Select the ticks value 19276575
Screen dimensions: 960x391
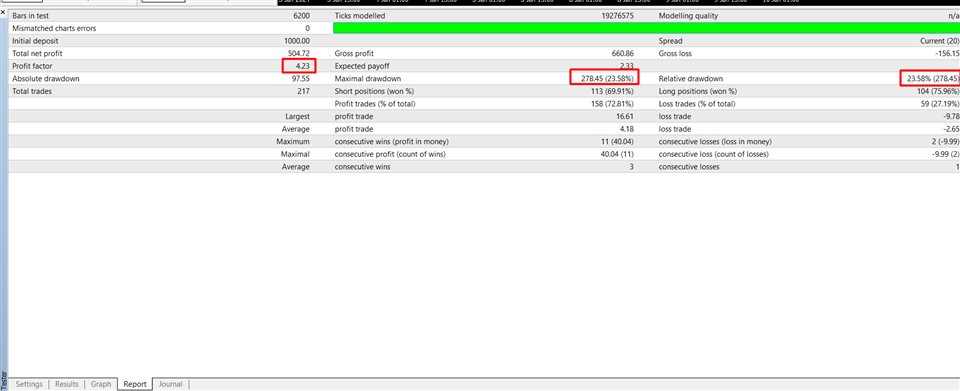click(x=618, y=16)
